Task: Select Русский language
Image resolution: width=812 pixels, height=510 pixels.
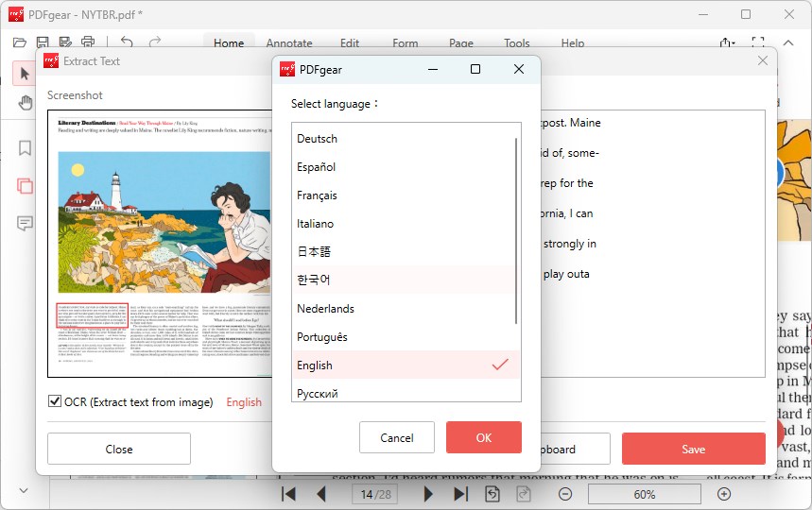Action: (x=406, y=393)
